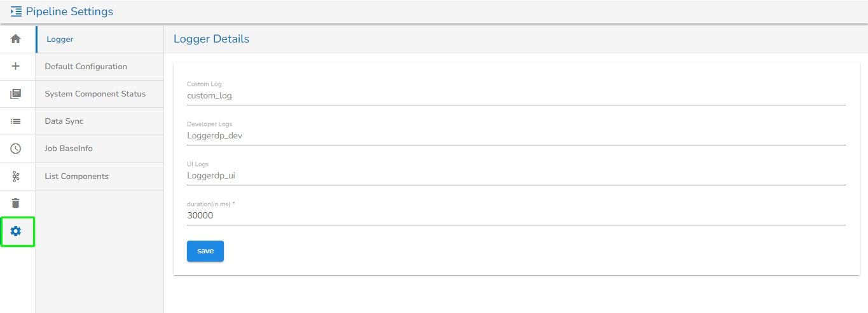Open List Components page

(x=76, y=176)
